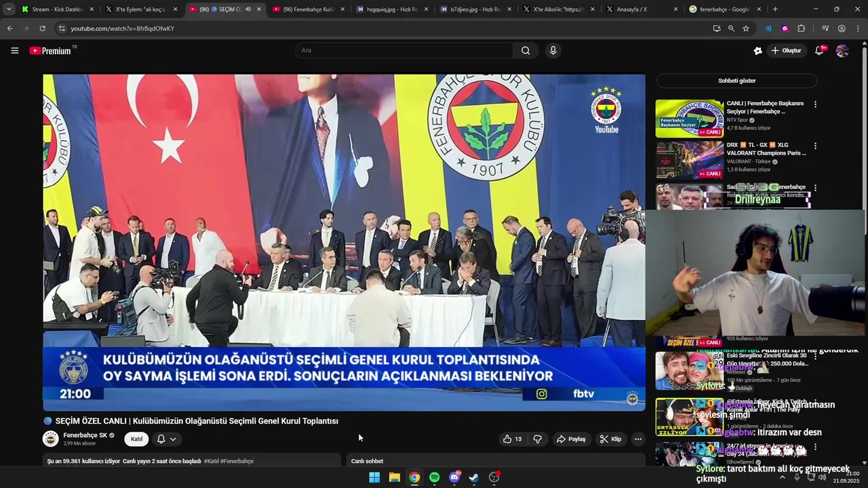Open Fenerbahçe SK channel avatar
The width and height of the screenshot is (868, 488).
pyautogui.click(x=51, y=439)
